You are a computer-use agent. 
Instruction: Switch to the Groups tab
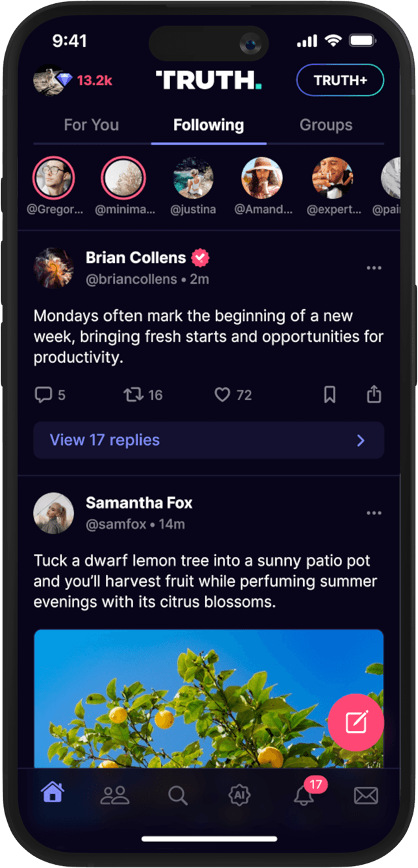click(326, 125)
